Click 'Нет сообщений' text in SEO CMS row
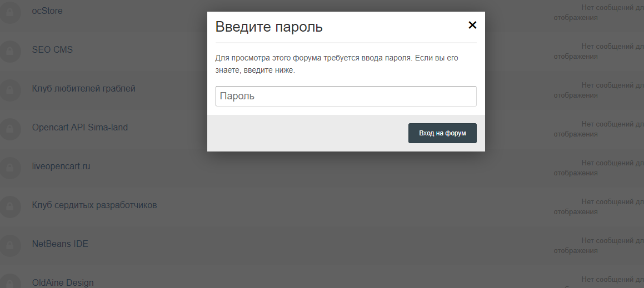This screenshot has height=288, width=644. point(599,51)
